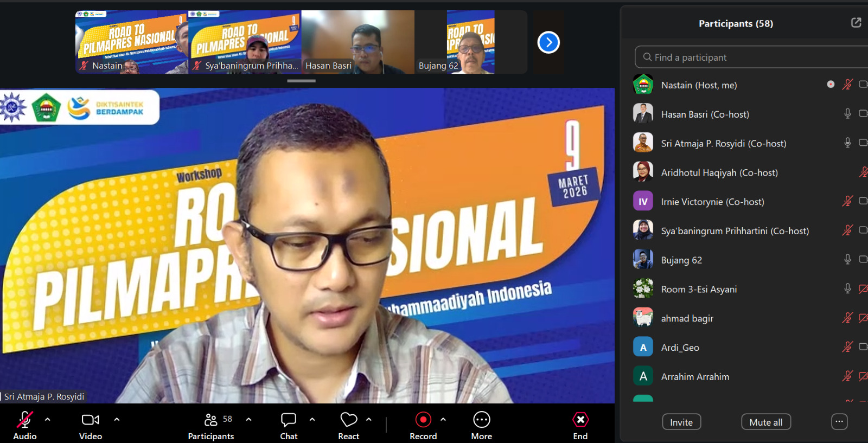
Task: Open the participants panel ellipsis menu
Action: point(839,421)
